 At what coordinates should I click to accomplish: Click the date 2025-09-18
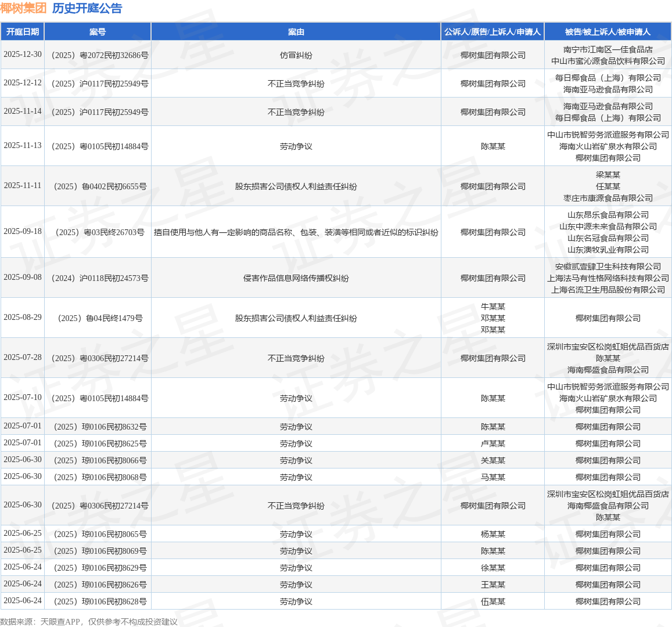click(23, 231)
